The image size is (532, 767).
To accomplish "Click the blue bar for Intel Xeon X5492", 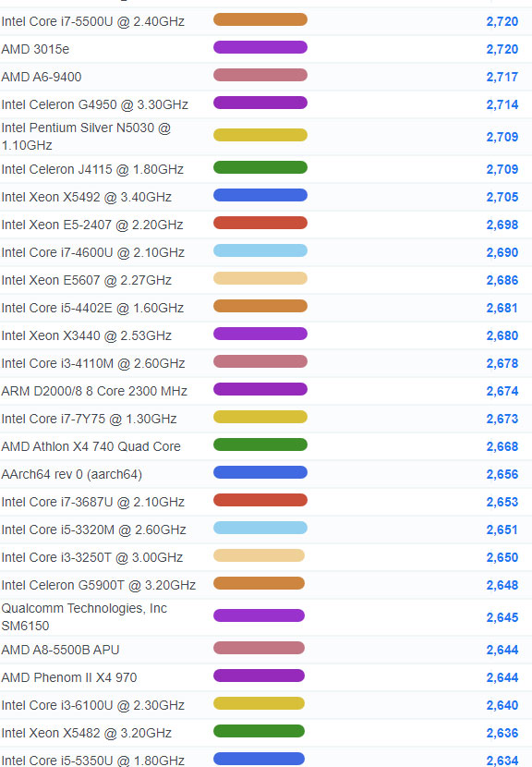I will click(260, 195).
